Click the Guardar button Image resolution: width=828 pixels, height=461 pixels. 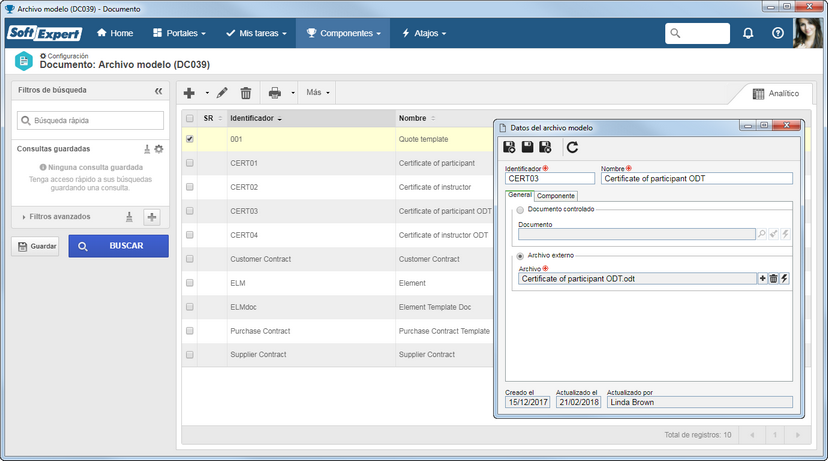(37, 246)
